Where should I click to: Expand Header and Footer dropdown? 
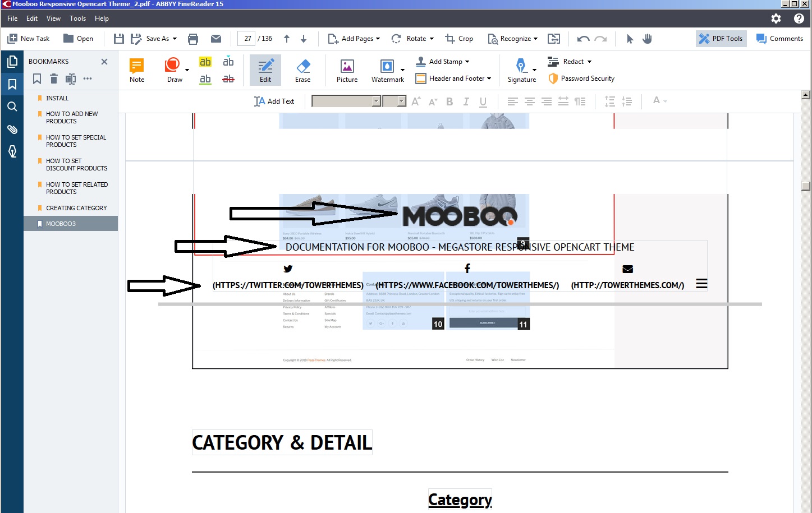[x=489, y=78]
